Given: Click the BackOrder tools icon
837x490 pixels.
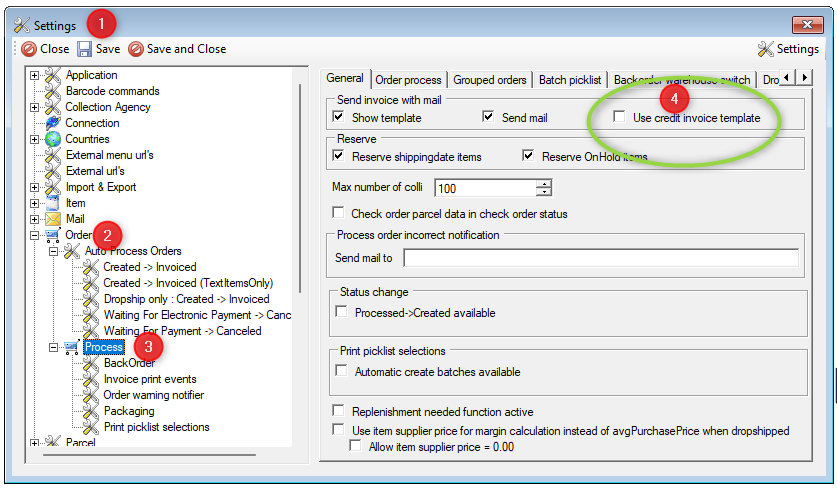Looking at the screenshot, I should [91, 363].
